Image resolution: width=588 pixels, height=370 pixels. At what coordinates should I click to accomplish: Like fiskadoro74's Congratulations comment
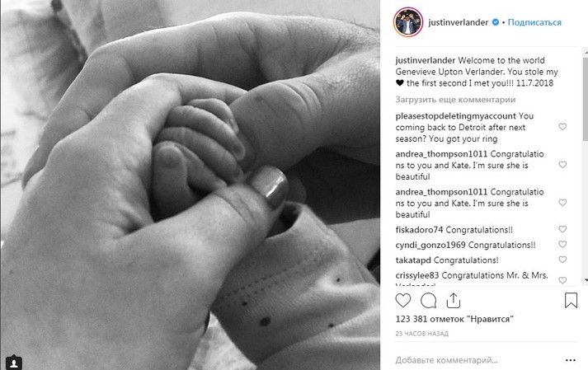click(x=562, y=229)
